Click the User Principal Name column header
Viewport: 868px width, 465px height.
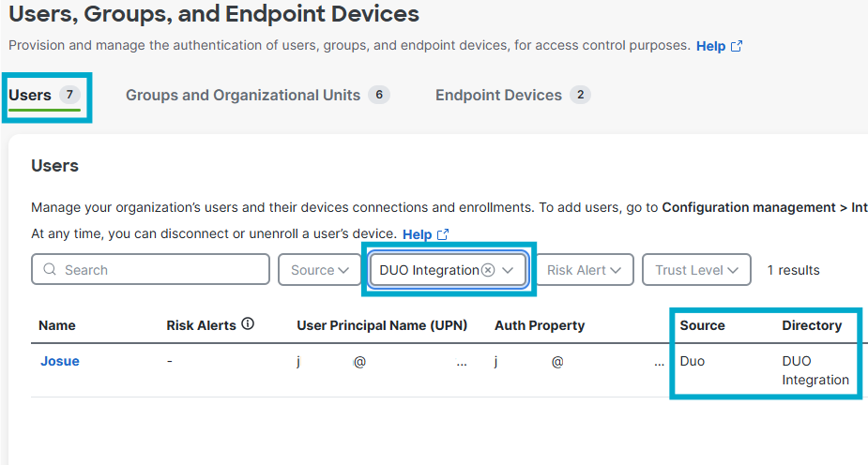point(382,325)
